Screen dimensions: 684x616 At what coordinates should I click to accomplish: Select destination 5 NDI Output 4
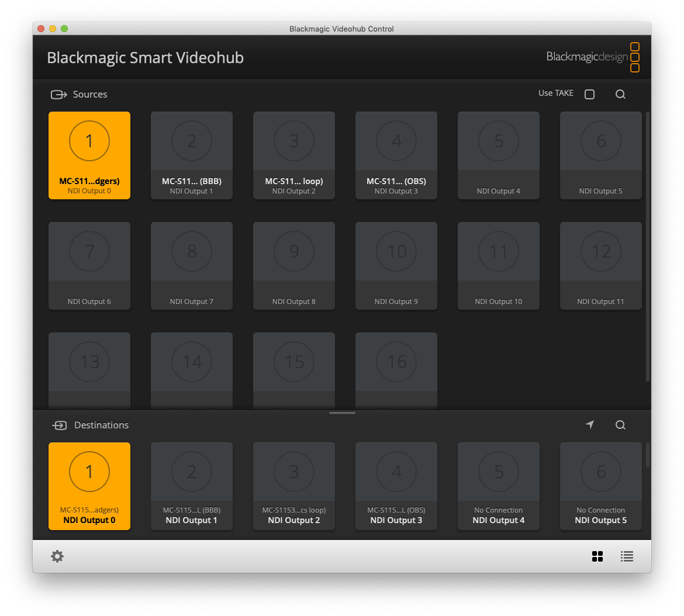(x=499, y=486)
